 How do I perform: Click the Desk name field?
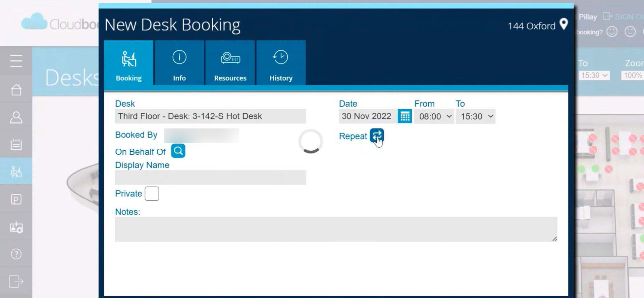(x=210, y=116)
